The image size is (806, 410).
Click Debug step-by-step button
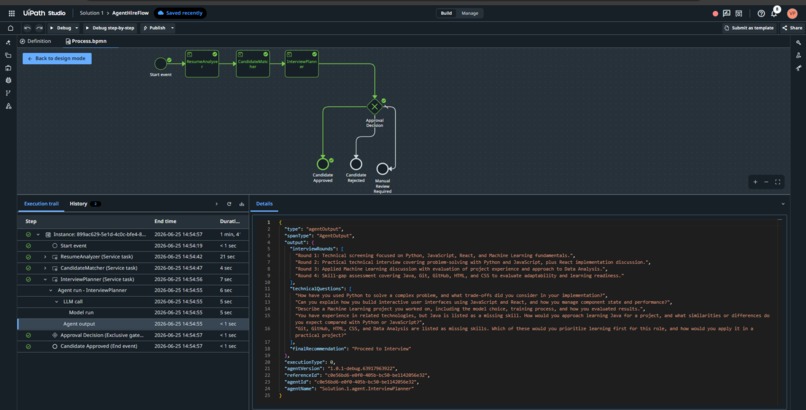click(x=109, y=28)
